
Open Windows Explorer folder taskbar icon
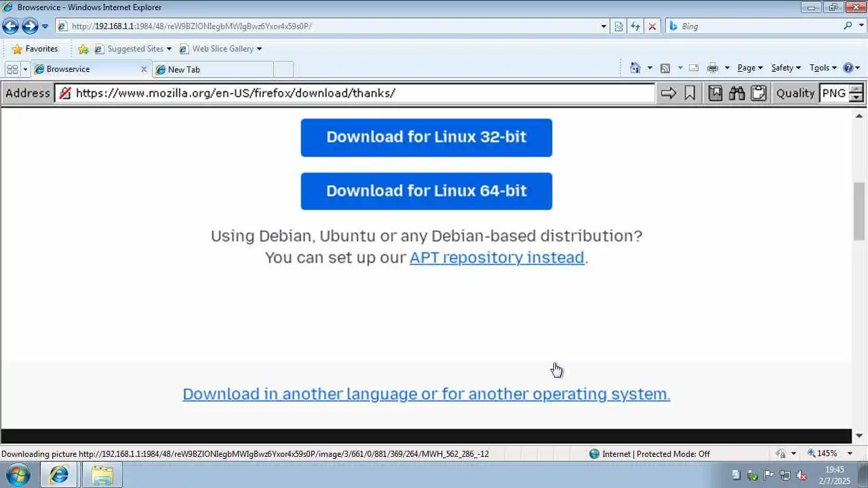click(102, 475)
